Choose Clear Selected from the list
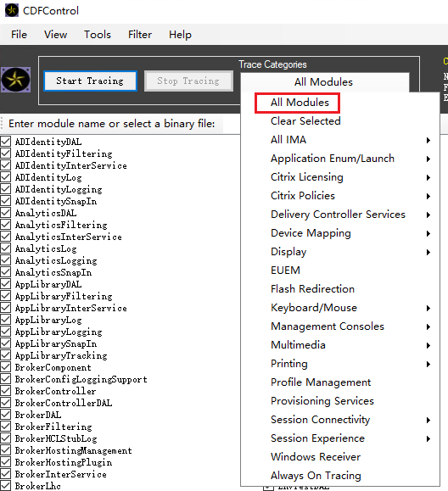Image resolution: width=448 pixels, height=491 pixels. [305, 121]
